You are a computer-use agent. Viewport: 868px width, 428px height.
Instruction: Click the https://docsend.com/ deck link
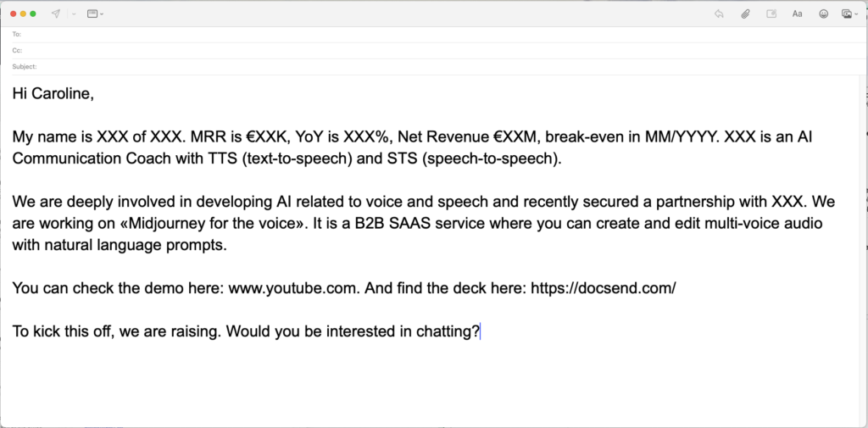603,288
